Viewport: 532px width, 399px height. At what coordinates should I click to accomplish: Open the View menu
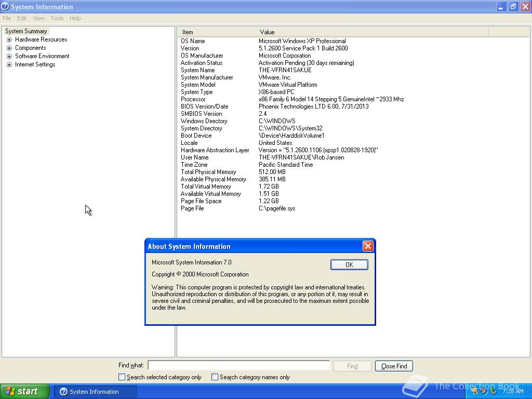[x=38, y=18]
